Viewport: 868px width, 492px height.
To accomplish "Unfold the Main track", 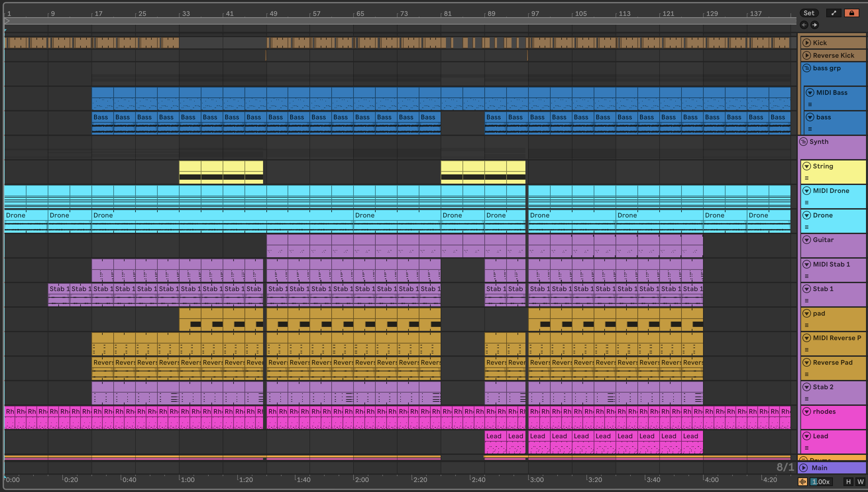I will (803, 468).
